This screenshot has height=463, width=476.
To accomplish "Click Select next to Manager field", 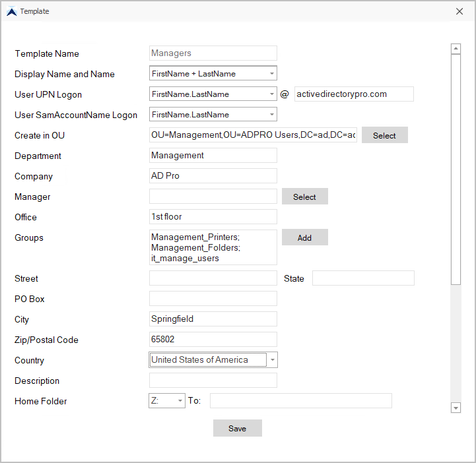I will coord(305,197).
